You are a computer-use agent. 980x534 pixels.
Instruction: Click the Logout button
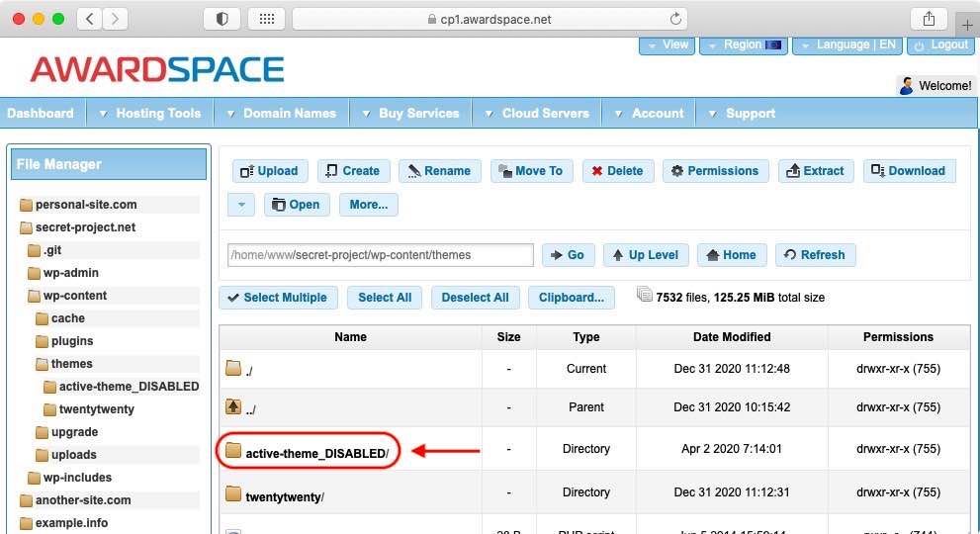pos(940,45)
